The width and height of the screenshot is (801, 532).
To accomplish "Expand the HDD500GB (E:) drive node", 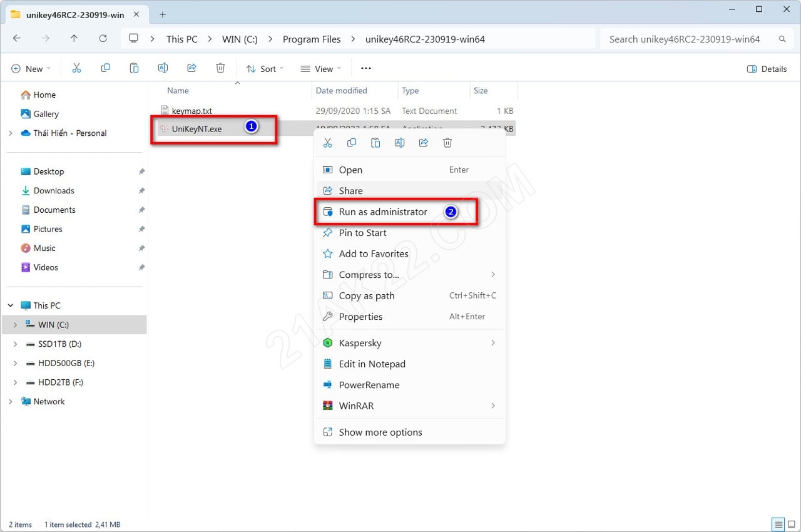I will [15, 363].
